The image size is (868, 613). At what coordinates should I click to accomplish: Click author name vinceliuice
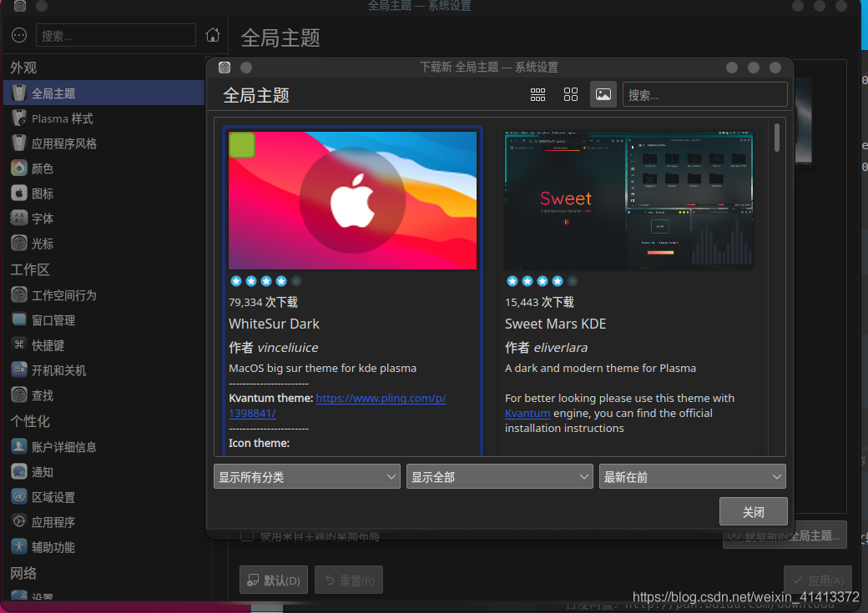click(288, 348)
